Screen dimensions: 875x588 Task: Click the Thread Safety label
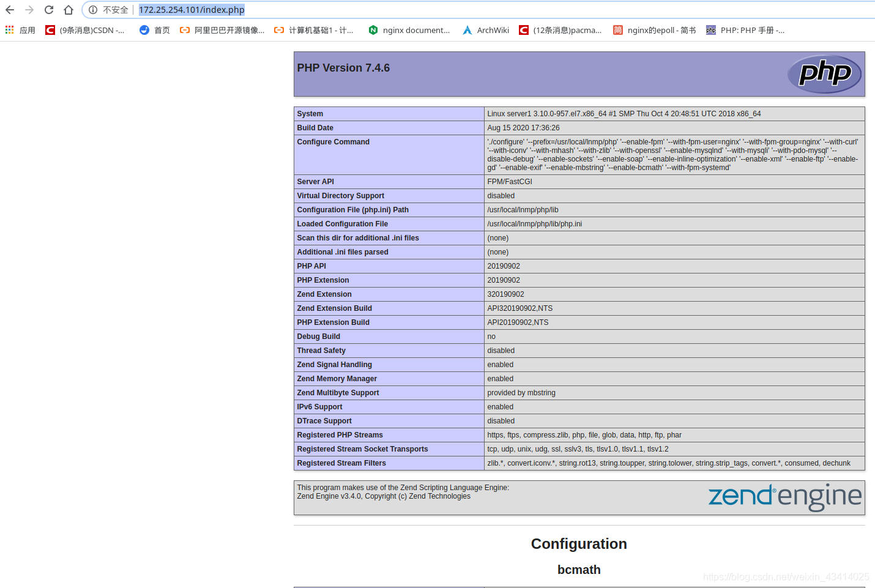[x=321, y=351]
